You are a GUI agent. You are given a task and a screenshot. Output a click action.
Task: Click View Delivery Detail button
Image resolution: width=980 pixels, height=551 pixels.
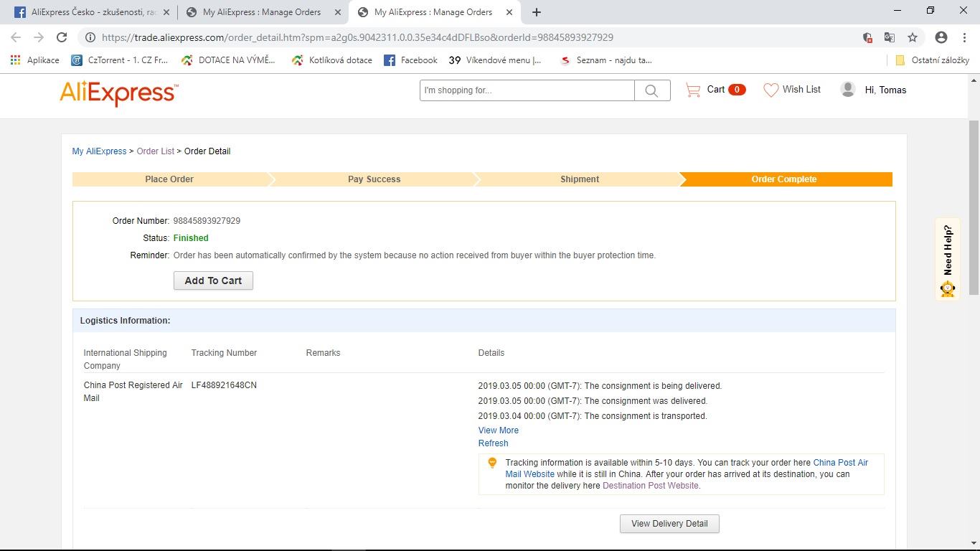(669, 524)
